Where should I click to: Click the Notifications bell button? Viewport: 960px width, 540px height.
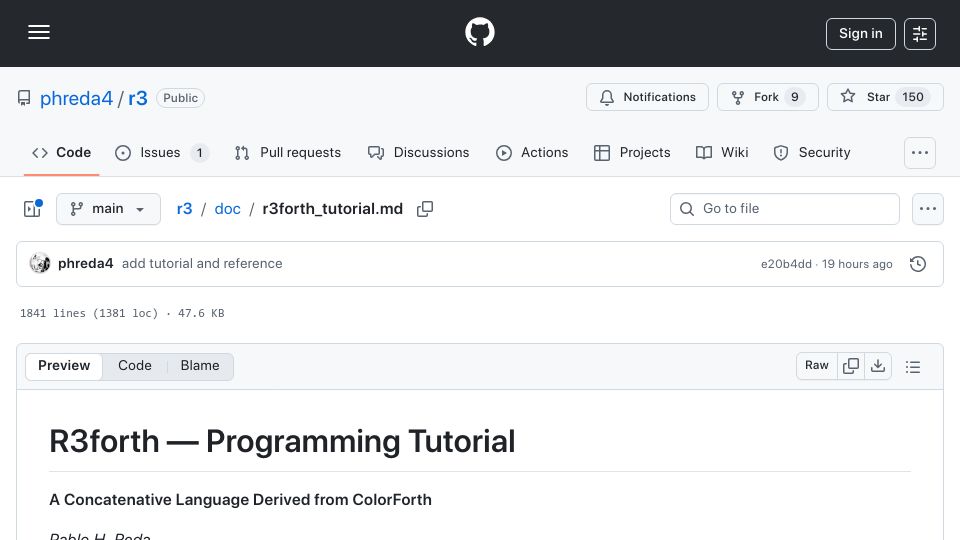coord(647,97)
